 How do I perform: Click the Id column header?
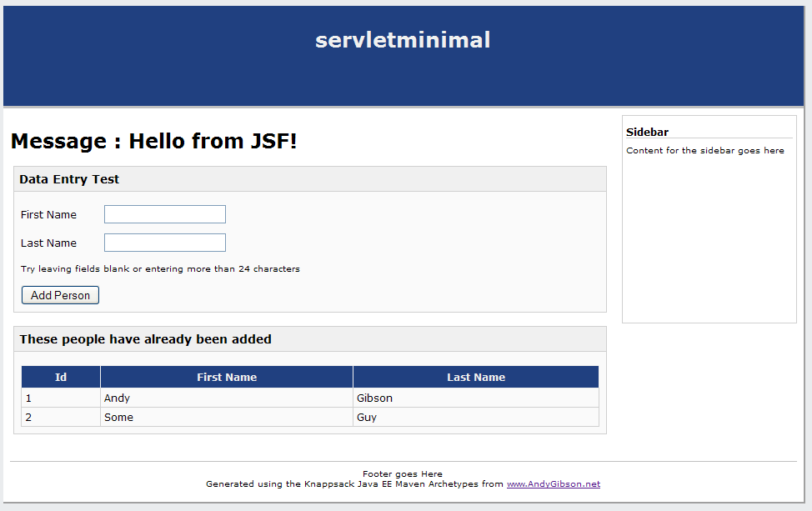61,377
